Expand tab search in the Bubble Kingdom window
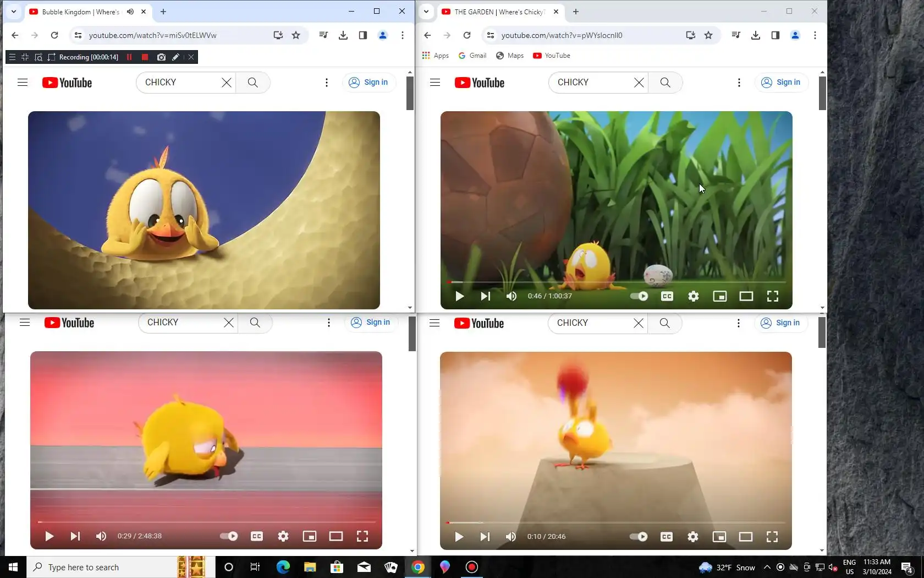 (14, 12)
